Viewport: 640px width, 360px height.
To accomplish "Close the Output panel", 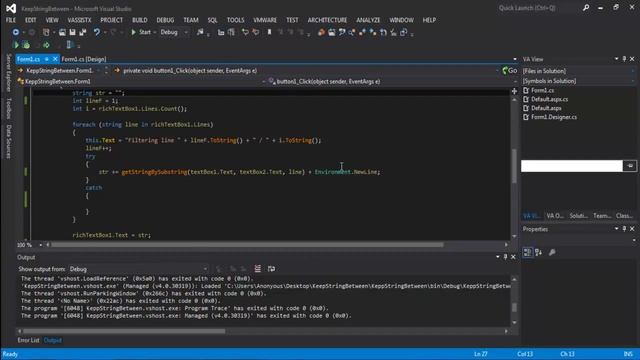I will click(513, 257).
